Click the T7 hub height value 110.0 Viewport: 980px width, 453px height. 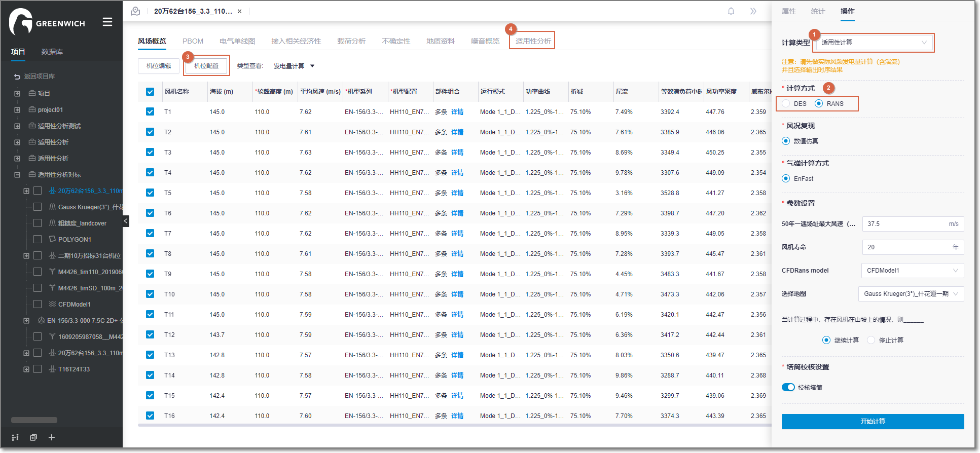tap(262, 234)
